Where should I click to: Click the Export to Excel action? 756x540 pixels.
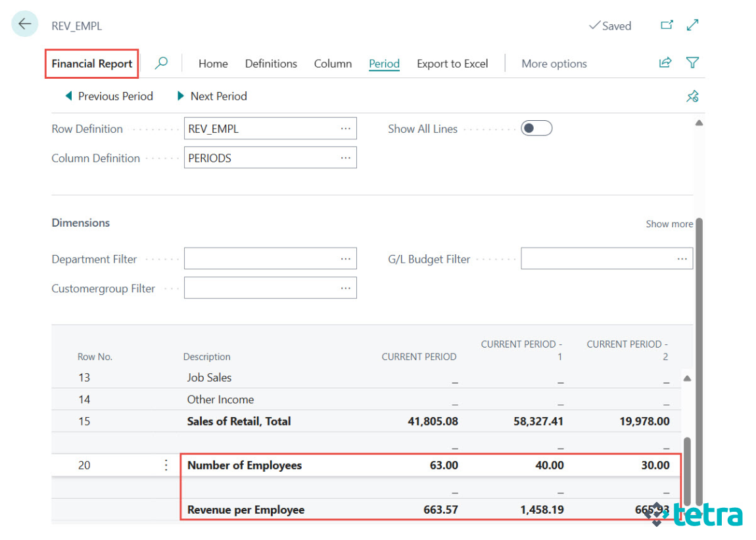[452, 63]
